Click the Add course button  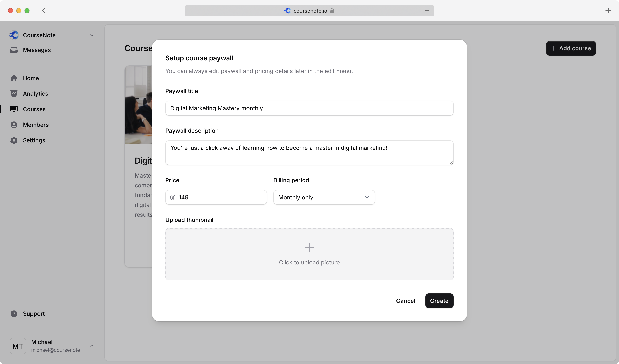point(571,48)
